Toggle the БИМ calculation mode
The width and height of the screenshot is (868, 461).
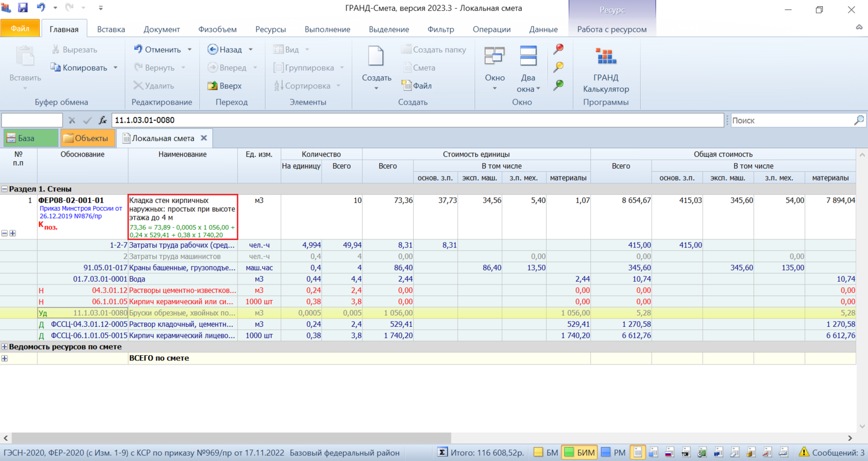579,452
